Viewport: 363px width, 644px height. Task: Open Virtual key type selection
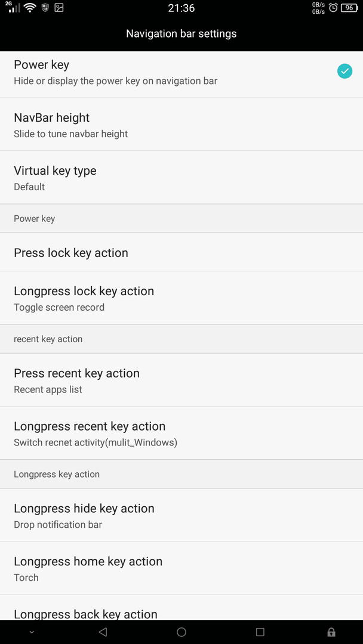(x=181, y=178)
